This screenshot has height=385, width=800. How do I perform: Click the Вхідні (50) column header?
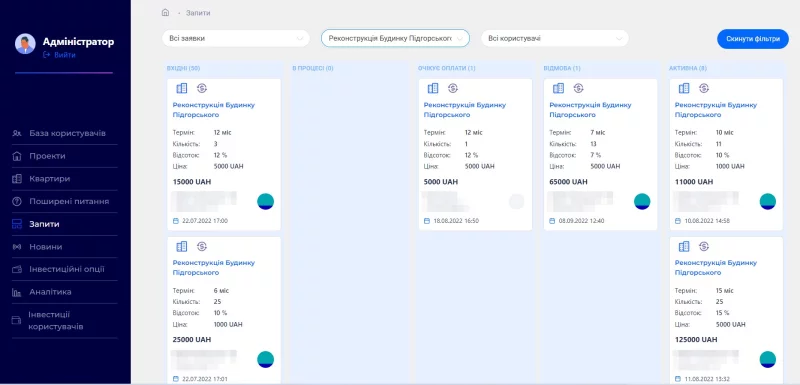pos(184,68)
